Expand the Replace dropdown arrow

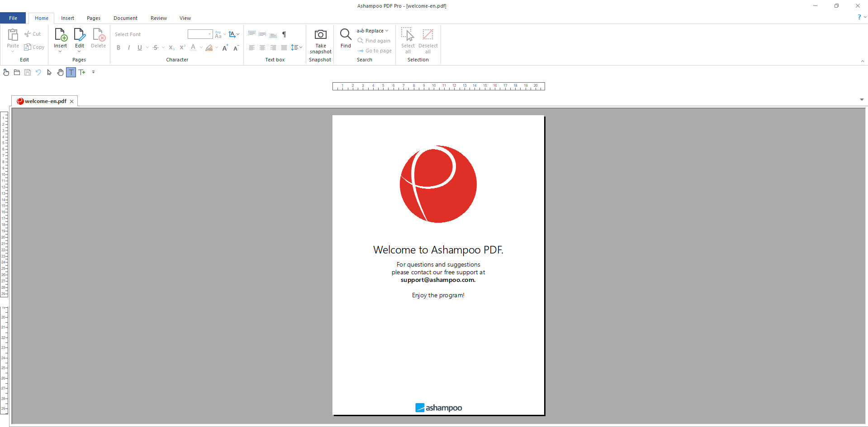387,31
